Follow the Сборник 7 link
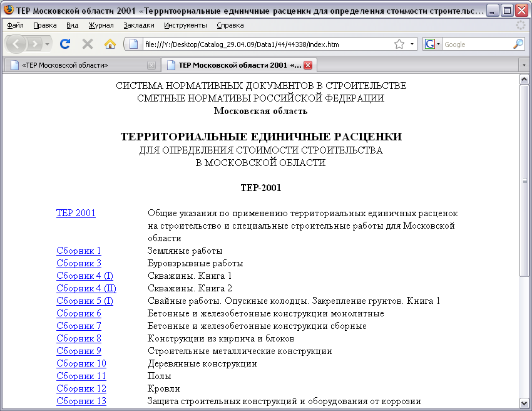 point(79,326)
